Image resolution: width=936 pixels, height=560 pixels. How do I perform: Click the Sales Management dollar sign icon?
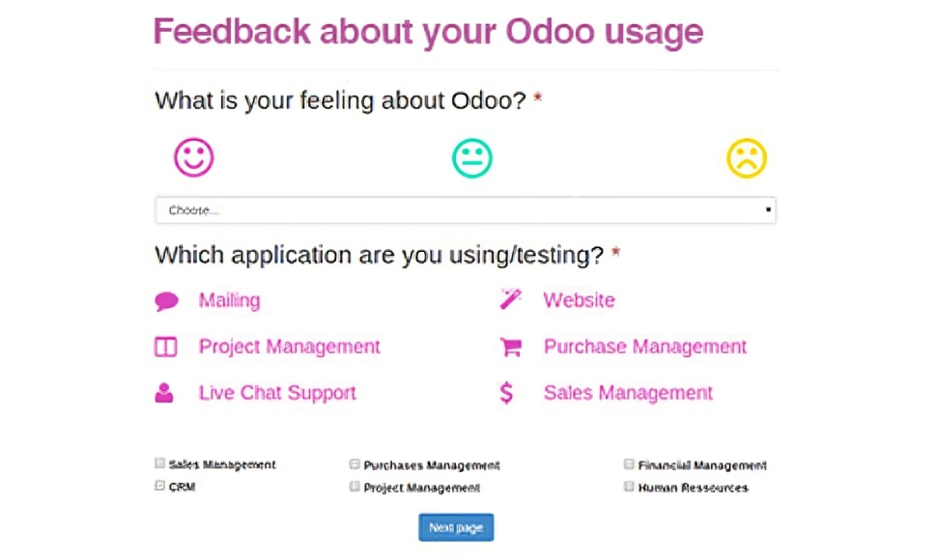pos(506,393)
